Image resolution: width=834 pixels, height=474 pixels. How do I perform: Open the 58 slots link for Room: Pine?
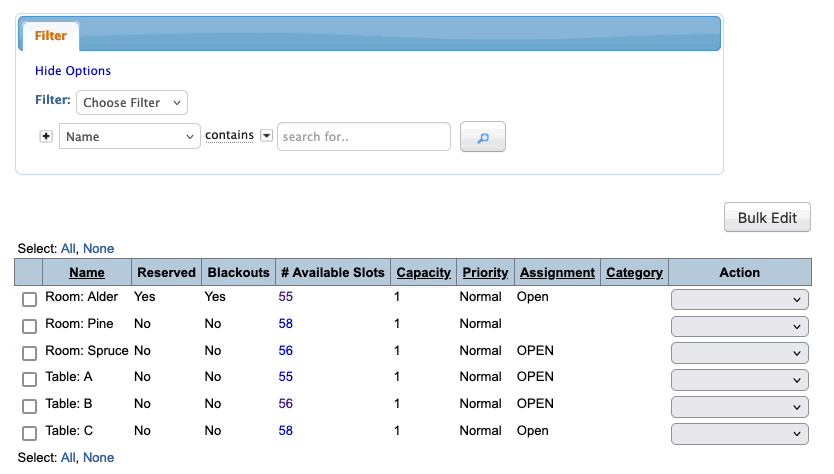(286, 323)
